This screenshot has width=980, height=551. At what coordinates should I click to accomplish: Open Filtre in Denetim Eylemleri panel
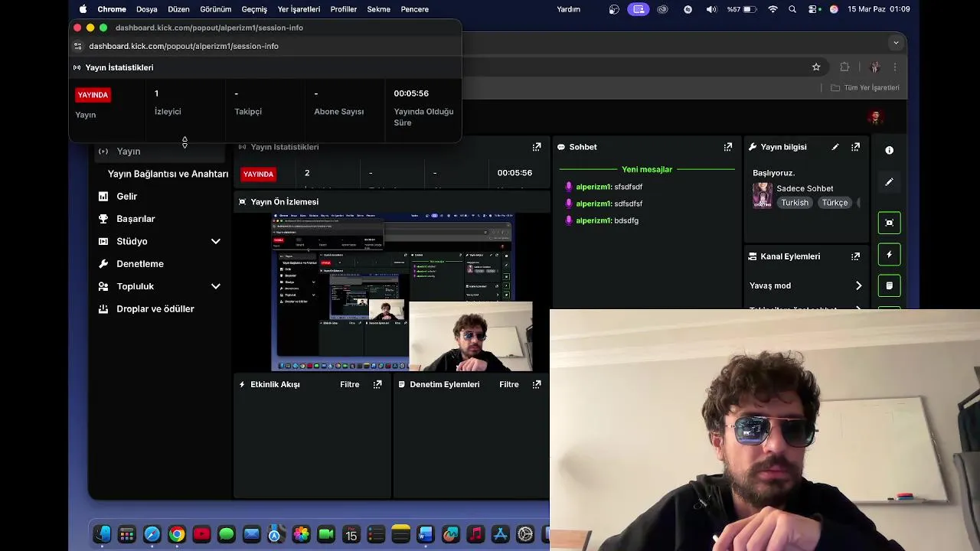[x=509, y=384]
